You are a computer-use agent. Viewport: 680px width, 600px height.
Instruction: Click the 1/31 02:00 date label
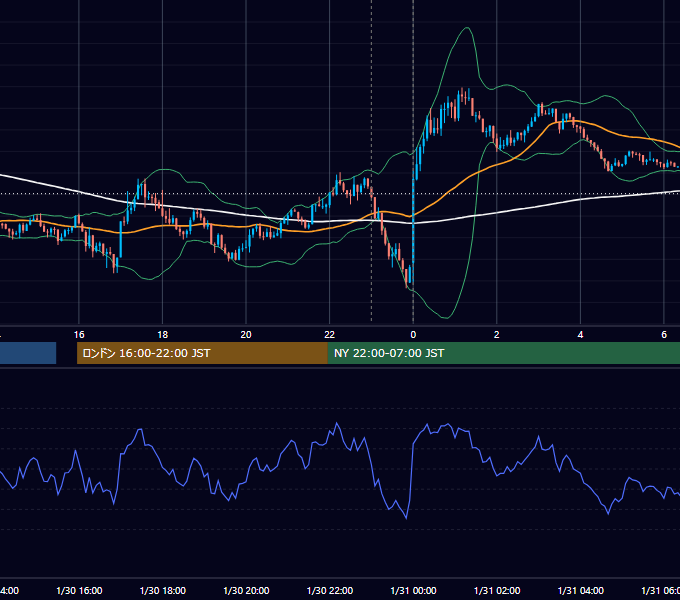[x=497, y=590]
